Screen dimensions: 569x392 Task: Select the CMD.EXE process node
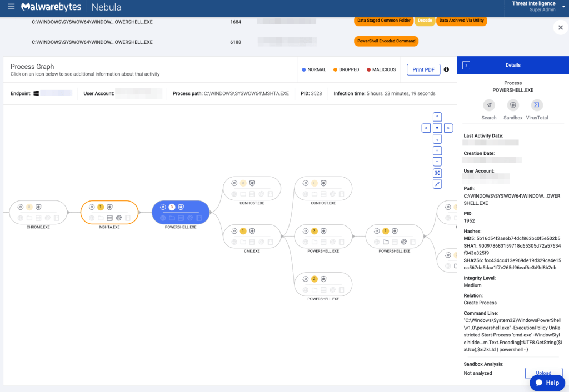(252, 237)
